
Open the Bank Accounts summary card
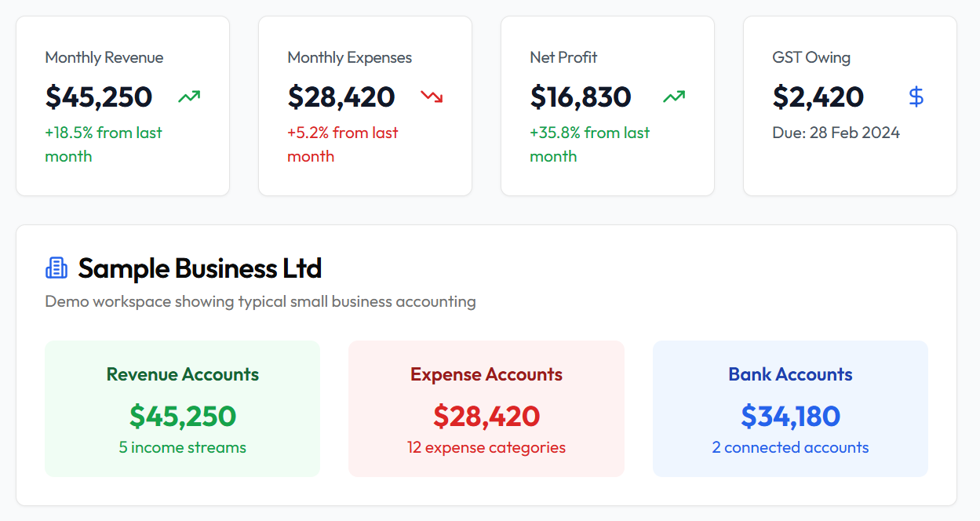click(x=790, y=408)
